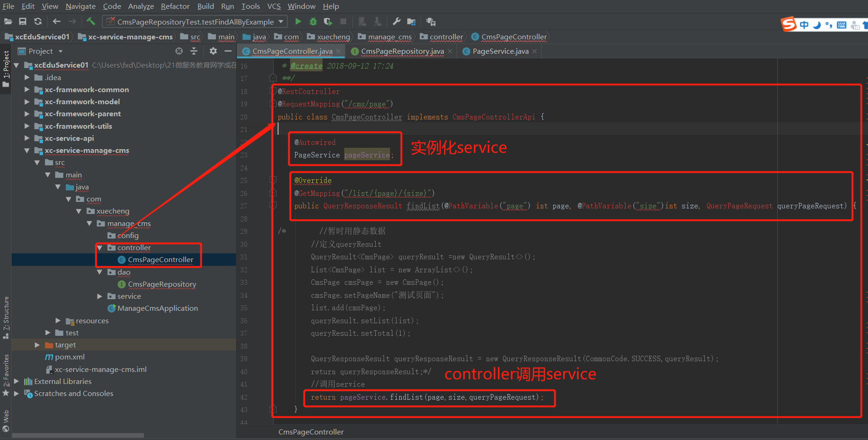Image resolution: width=868 pixels, height=440 pixels.
Task: Click the Project panel horizontal scrollbar
Action: click(78, 435)
